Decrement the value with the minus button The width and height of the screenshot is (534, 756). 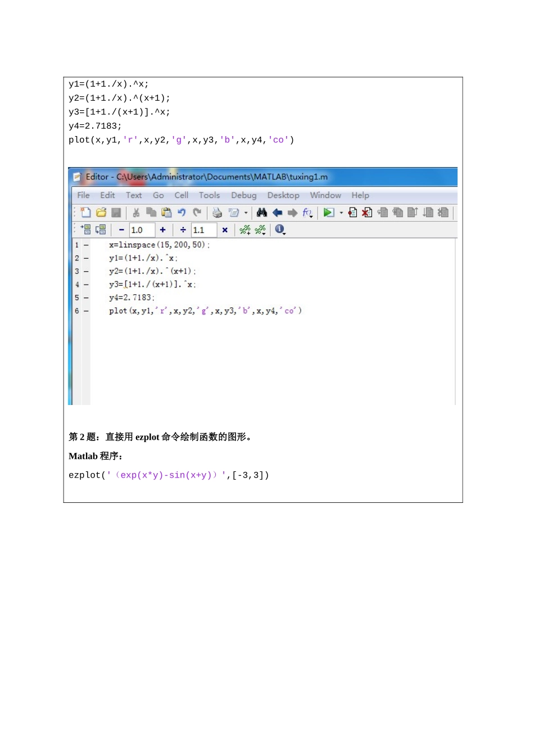point(121,229)
